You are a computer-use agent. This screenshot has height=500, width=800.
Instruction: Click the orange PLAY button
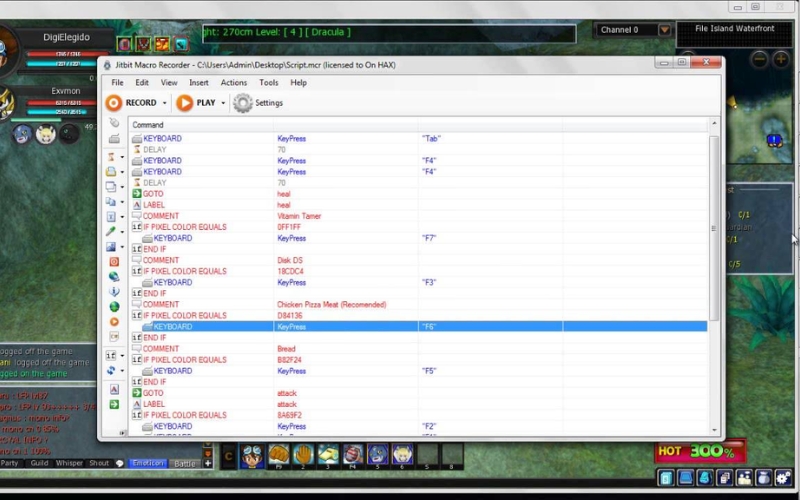point(196,103)
